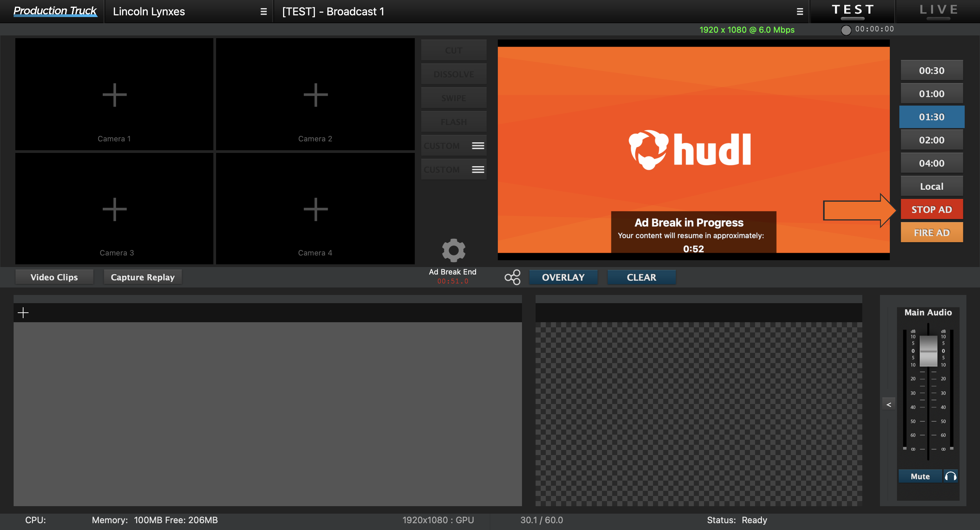The image size is (980, 530).
Task: Switch to the Capture Replay tab
Action: click(x=143, y=277)
